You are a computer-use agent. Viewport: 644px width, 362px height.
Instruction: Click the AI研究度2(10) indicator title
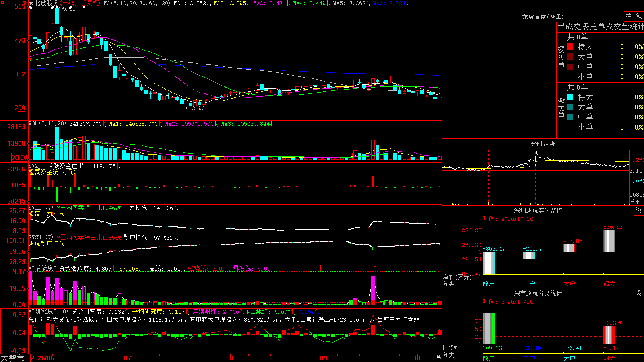tap(49, 311)
